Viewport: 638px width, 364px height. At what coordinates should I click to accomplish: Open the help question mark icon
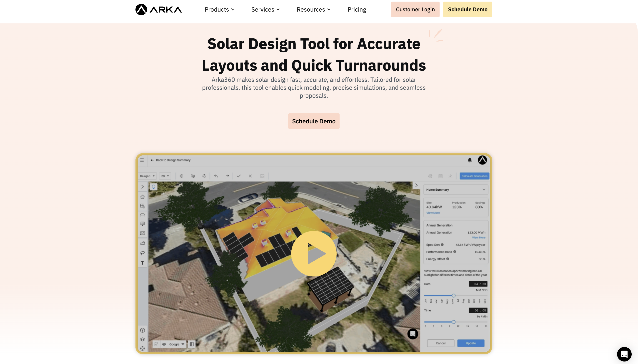143,330
